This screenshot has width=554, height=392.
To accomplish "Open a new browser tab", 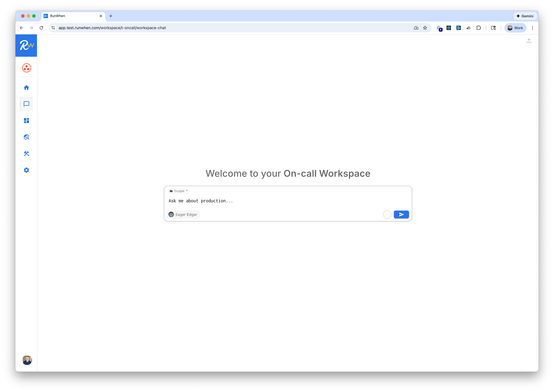I will coord(111,16).
